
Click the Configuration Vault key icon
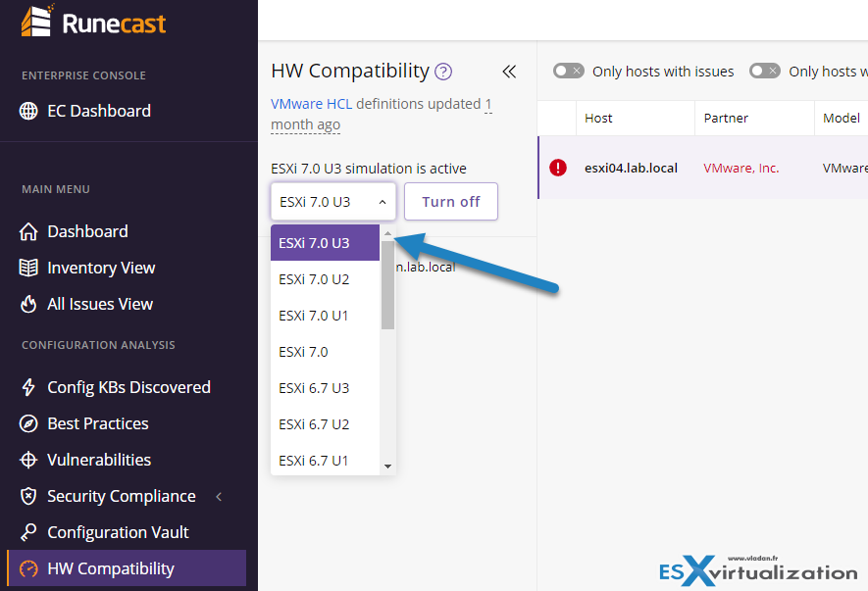(28, 532)
